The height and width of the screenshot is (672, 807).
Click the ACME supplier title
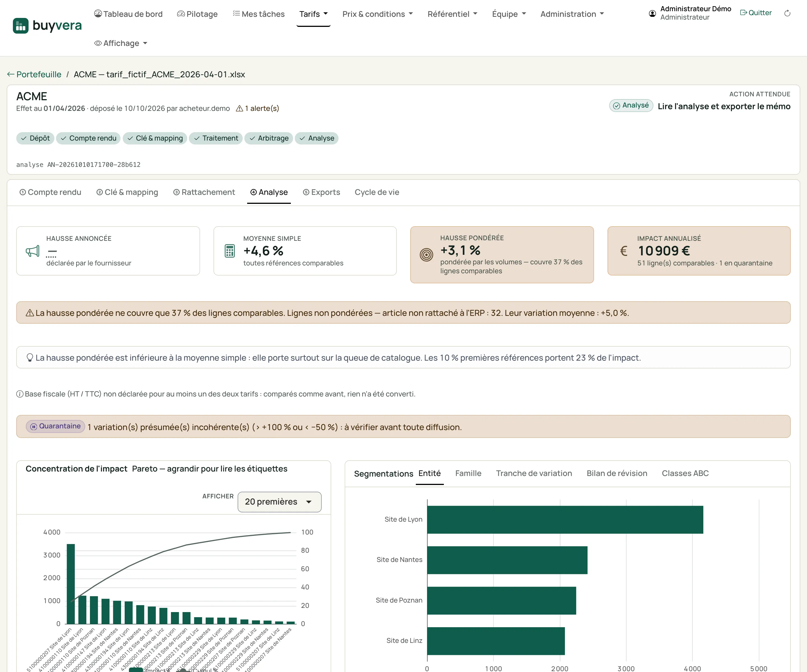[31, 96]
